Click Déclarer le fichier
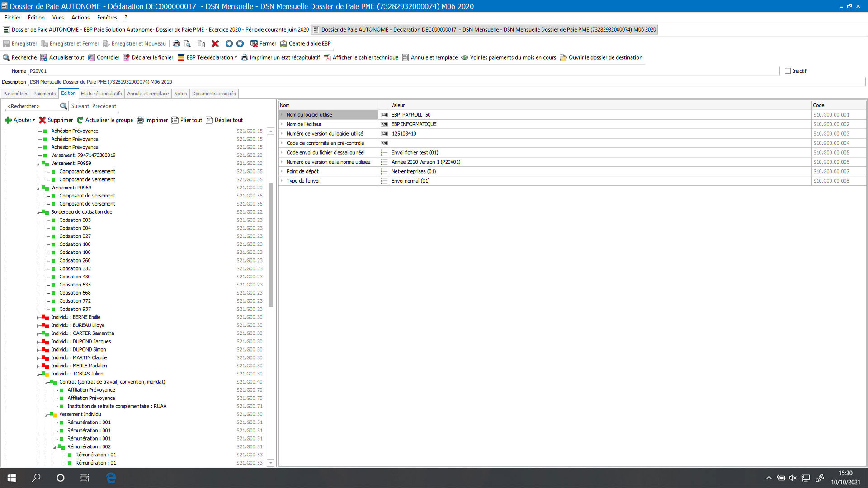 click(148, 57)
